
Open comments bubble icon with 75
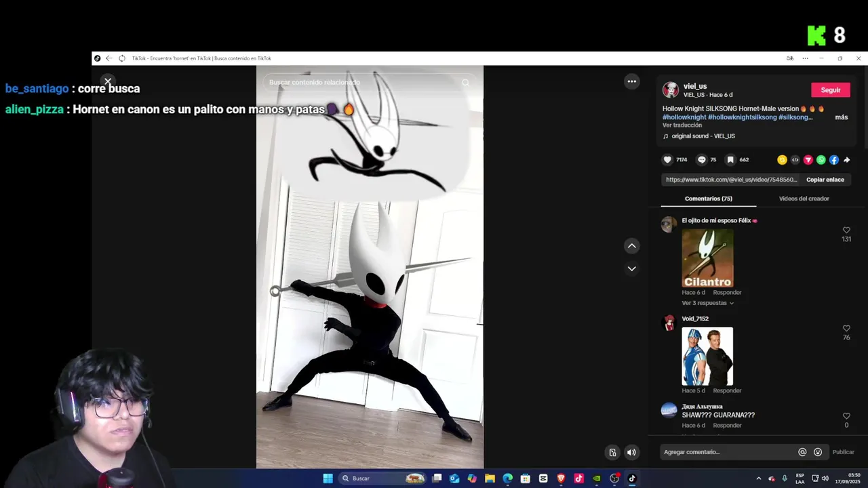tap(702, 160)
